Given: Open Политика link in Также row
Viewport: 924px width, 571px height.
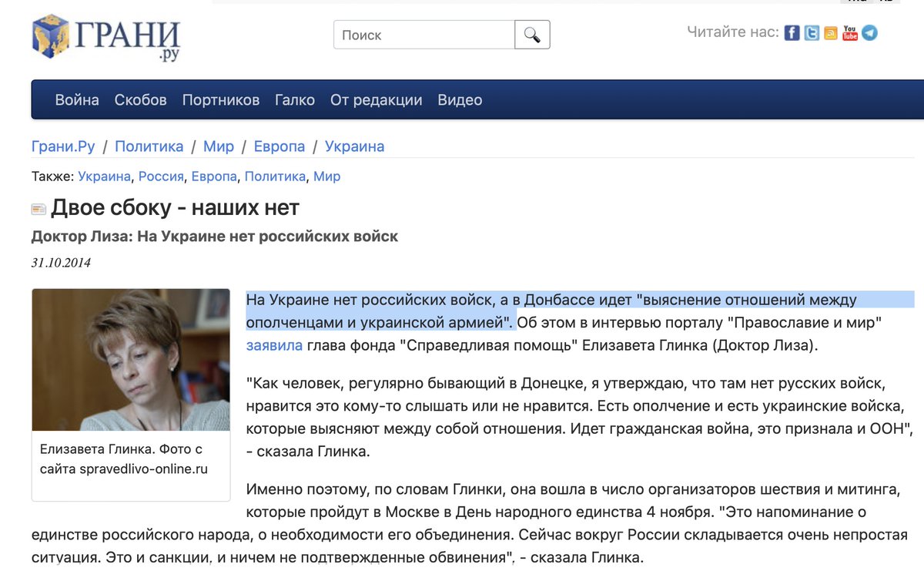Looking at the screenshot, I should 275,176.
